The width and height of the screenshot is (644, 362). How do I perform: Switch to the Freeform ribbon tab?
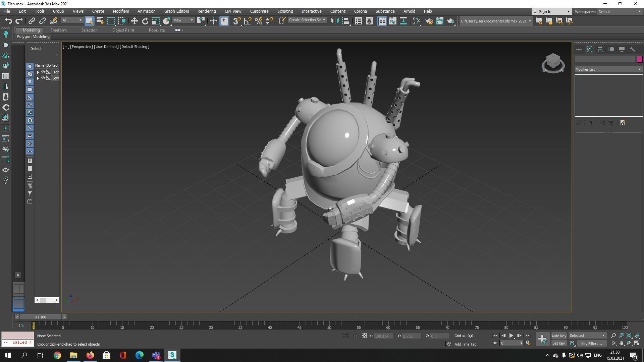pyautogui.click(x=58, y=30)
